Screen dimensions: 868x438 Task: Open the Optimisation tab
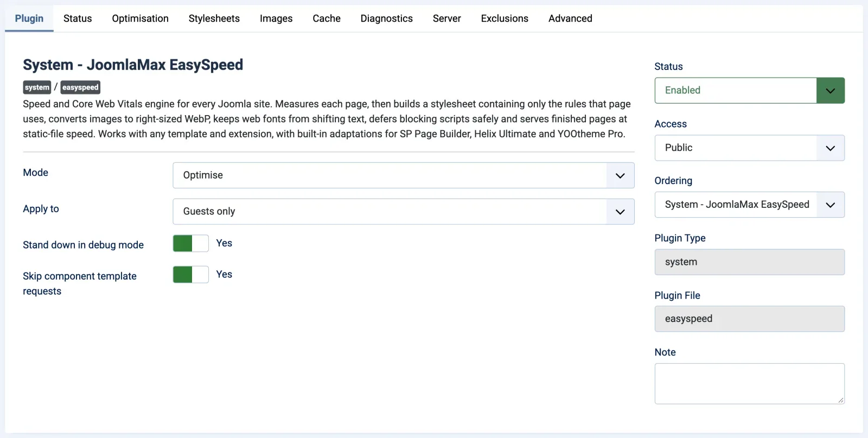141,18
